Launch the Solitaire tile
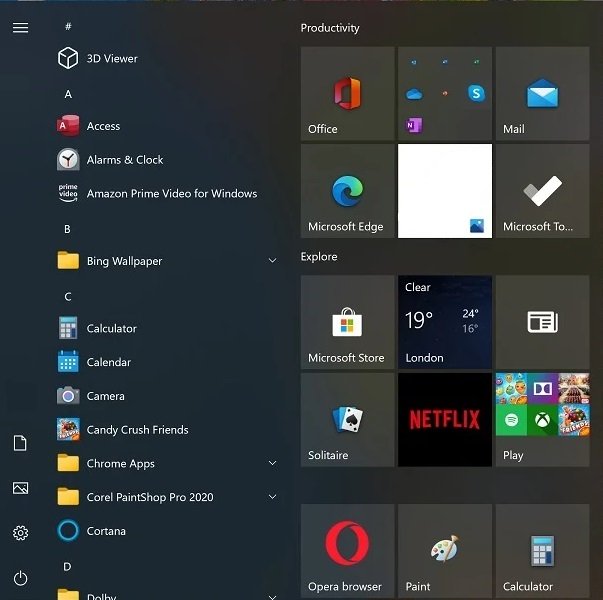Screen dimensions: 603x600 click(x=348, y=420)
